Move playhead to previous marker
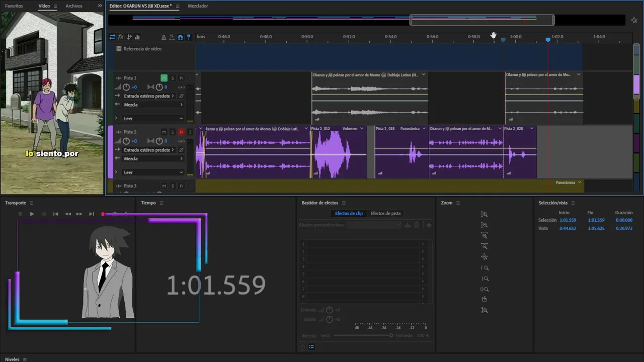This screenshot has height=362, width=644. pos(56,214)
